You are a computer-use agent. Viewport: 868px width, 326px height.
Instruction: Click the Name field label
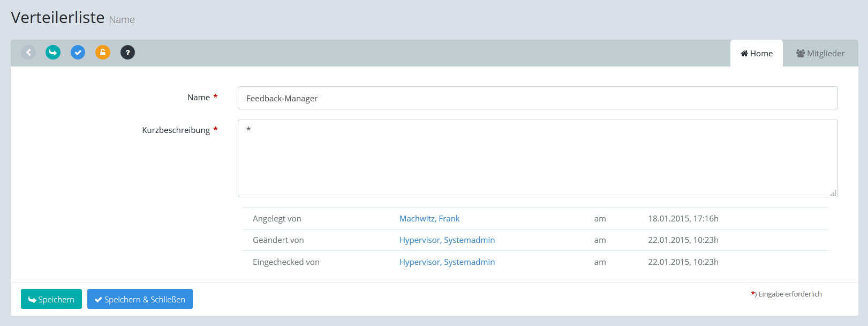(198, 98)
